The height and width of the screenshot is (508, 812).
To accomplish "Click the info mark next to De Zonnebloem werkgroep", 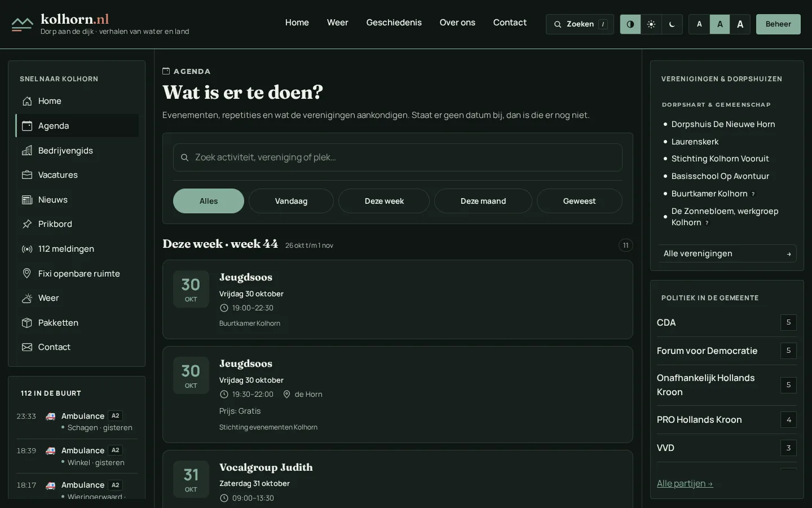I will 707,223.
